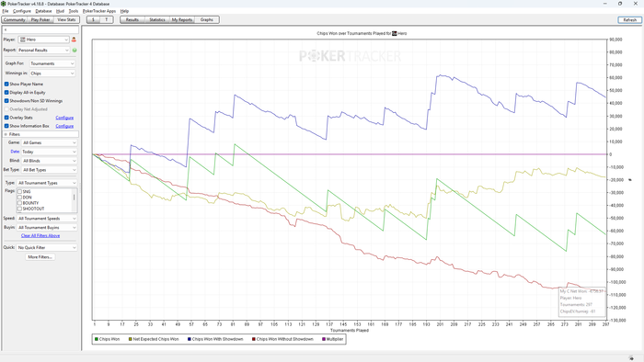The height and width of the screenshot is (362, 644).
Task: Enable the BOUNTY flag checkbox
Action: 19,203
